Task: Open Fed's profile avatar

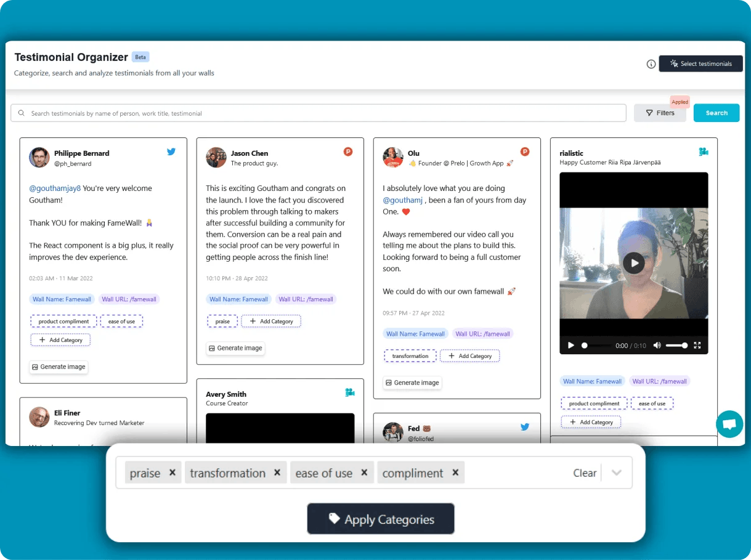Action: (393, 432)
